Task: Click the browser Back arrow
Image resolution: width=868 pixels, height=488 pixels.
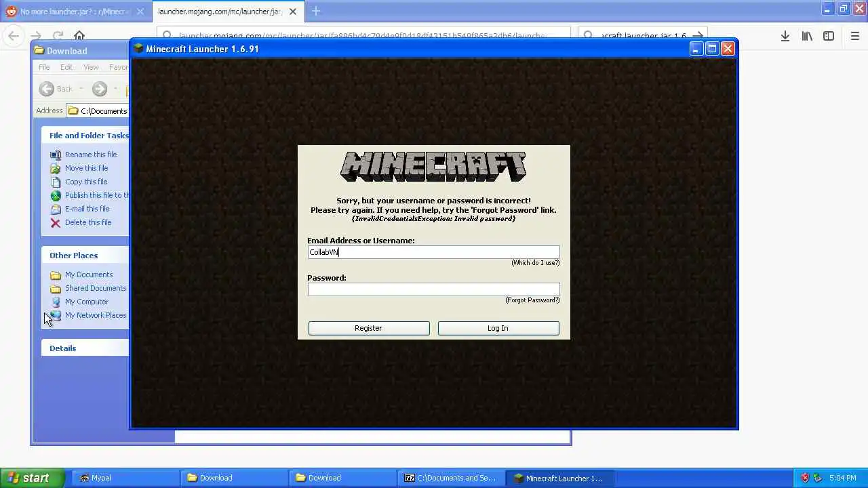Action: click(14, 36)
